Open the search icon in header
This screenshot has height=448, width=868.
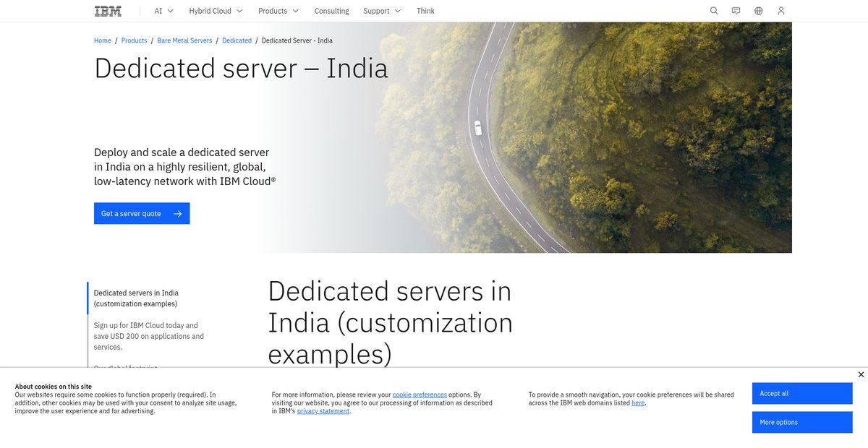[x=714, y=11]
